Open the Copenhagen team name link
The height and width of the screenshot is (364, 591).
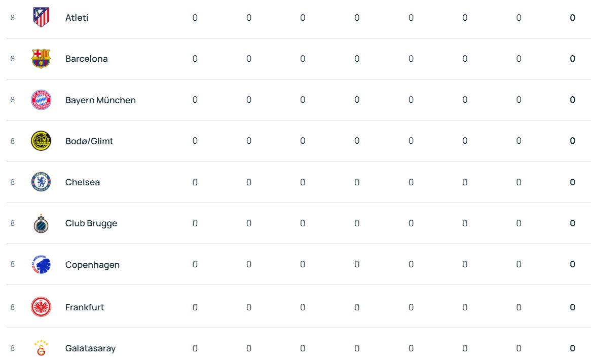92,265
